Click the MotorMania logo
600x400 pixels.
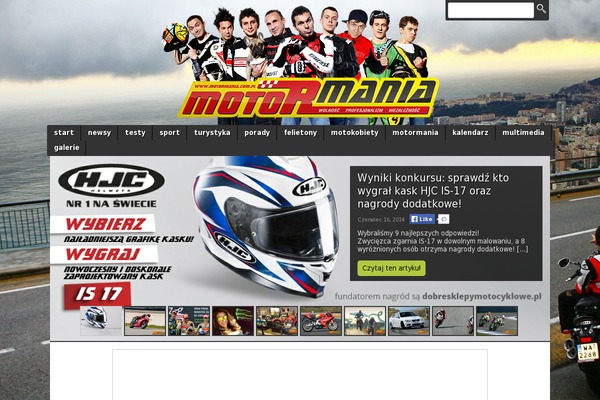[x=308, y=98]
